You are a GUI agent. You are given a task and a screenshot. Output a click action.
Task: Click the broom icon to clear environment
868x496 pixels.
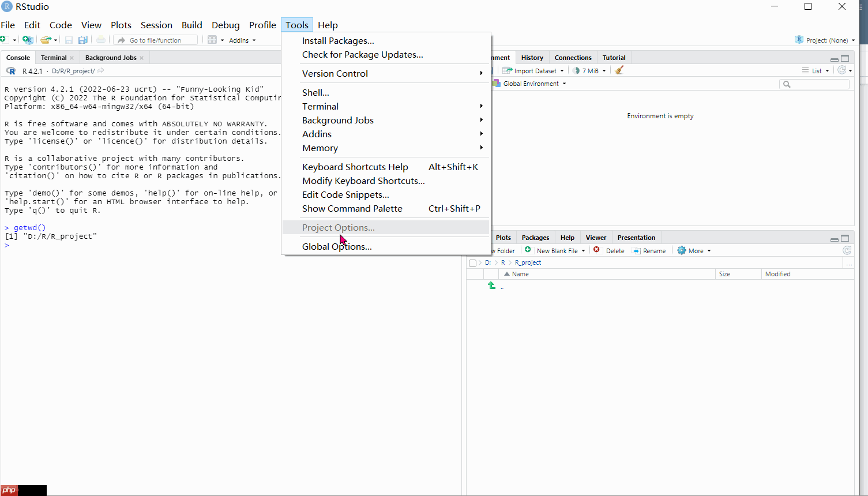tap(619, 70)
